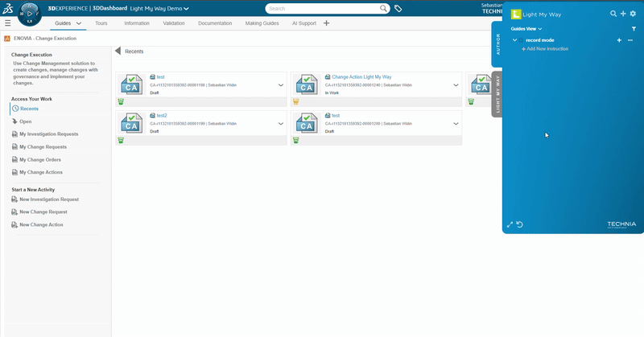Click the back arrow beside Recents heading

pyautogui.click(x=118, y=51)
